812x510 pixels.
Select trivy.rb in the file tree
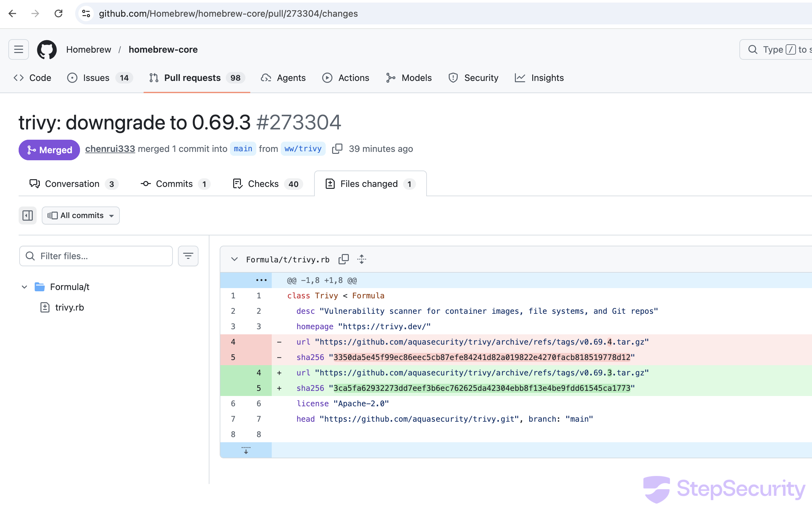tap(69, 307)
